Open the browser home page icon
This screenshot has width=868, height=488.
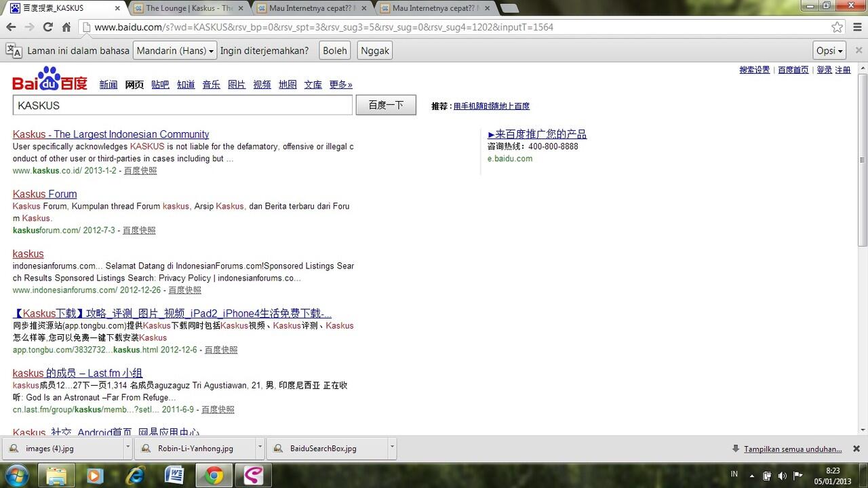coord(66,27)
